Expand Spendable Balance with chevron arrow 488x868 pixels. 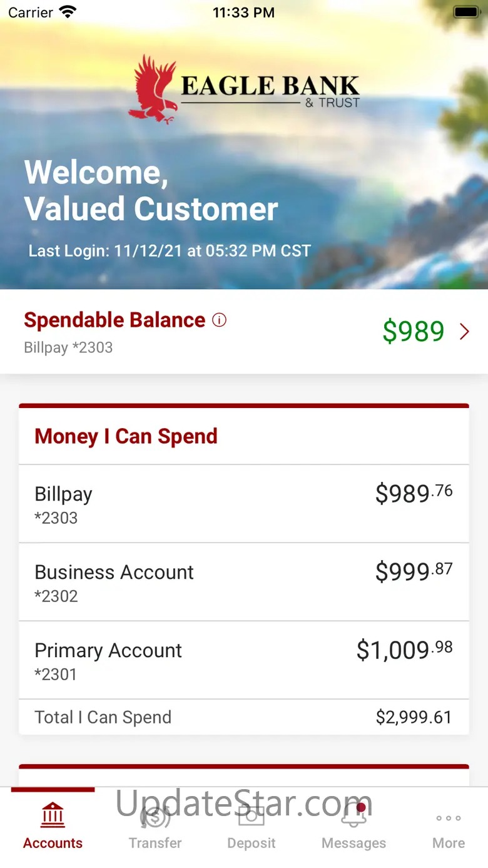coord(464,332)
